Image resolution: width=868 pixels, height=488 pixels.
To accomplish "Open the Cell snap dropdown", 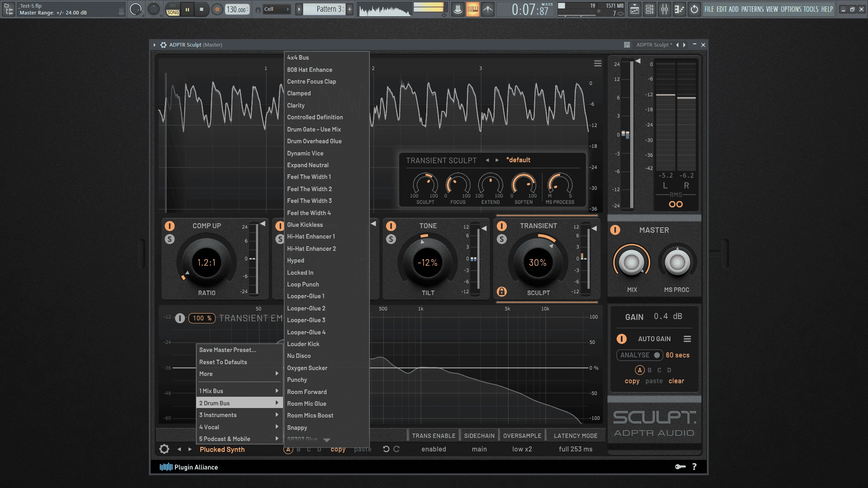I will (x=276, y=9).
